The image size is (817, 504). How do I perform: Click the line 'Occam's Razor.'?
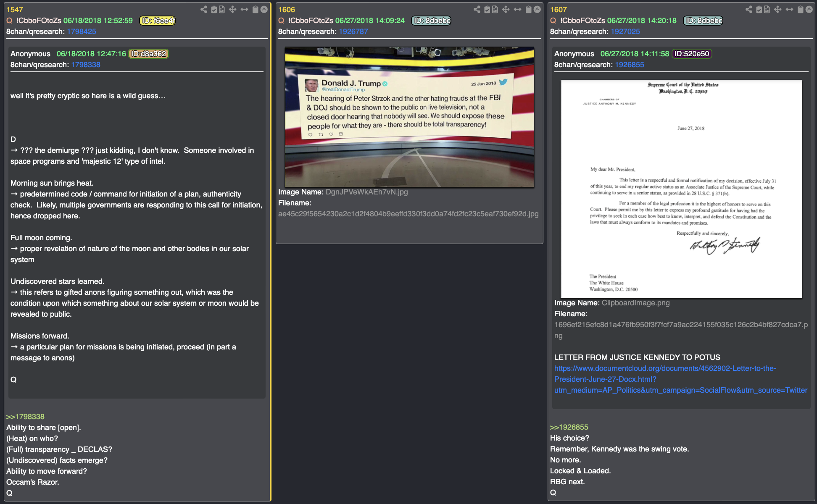pyautogui.click(x=33, y=482)
